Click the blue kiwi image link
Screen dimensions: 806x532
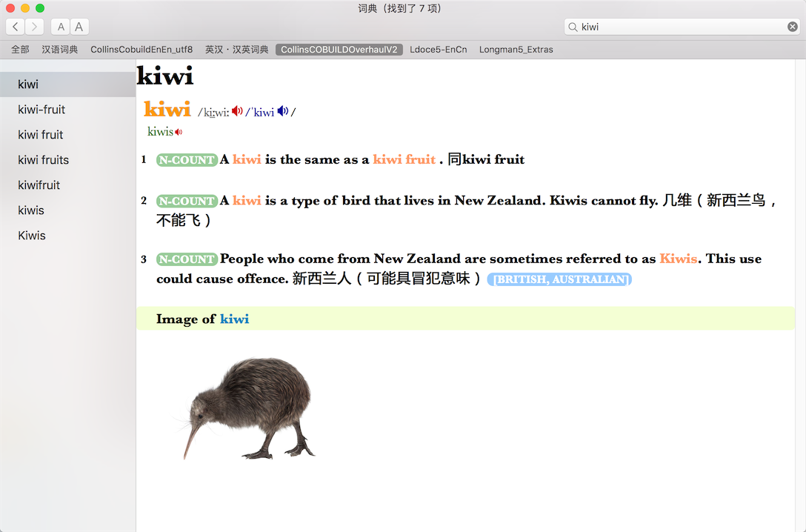(234, 319)
